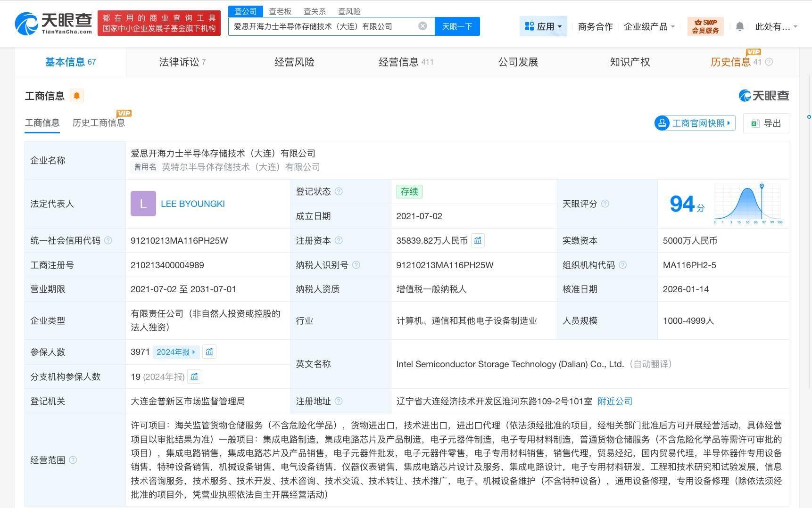Expand the user account dropdown
Viewport: 812px width, 508px height.
(776, 26)
